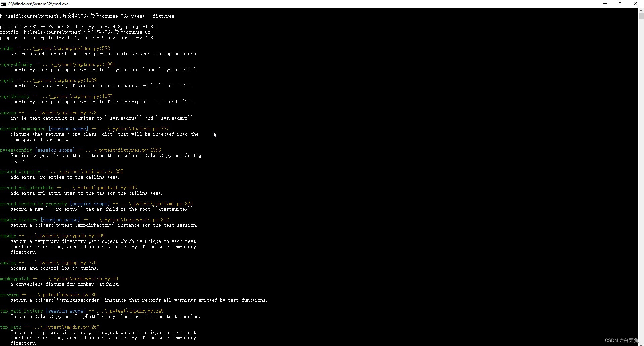
Task: Click 'Access and control log capturing.'
Action: [54, 268]
